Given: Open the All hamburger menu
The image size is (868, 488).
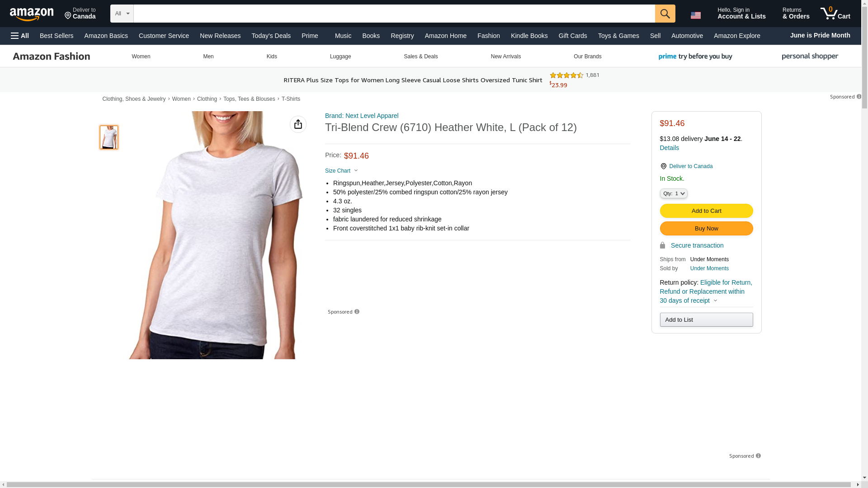Looking at the screenshot, I should [20, 36].
